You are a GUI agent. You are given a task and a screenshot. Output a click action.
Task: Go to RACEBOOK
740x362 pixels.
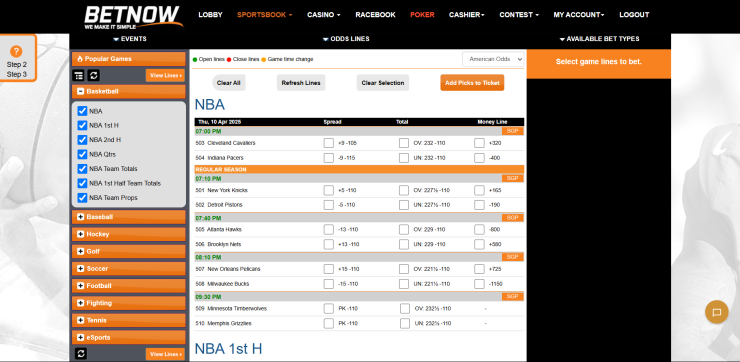point(375,15)
